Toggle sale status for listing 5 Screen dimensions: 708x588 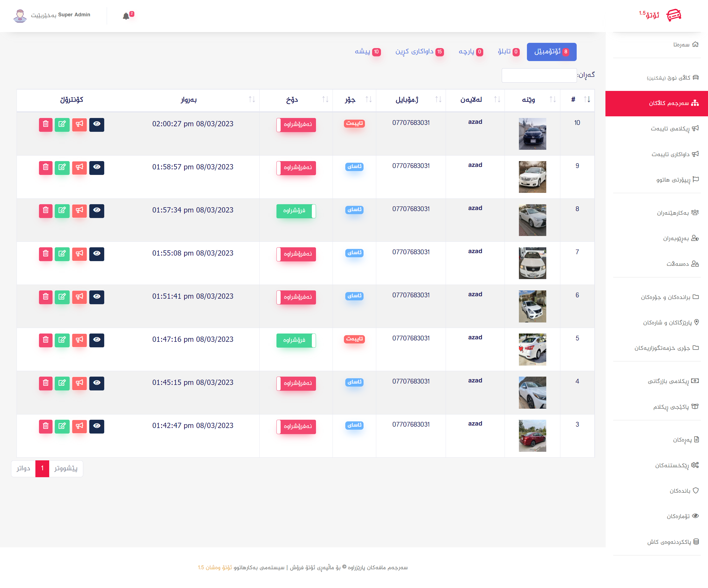tap(296, 340)
